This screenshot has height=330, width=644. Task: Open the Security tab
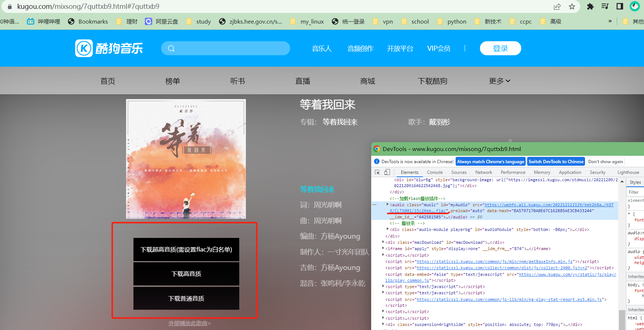coord(598,172)
